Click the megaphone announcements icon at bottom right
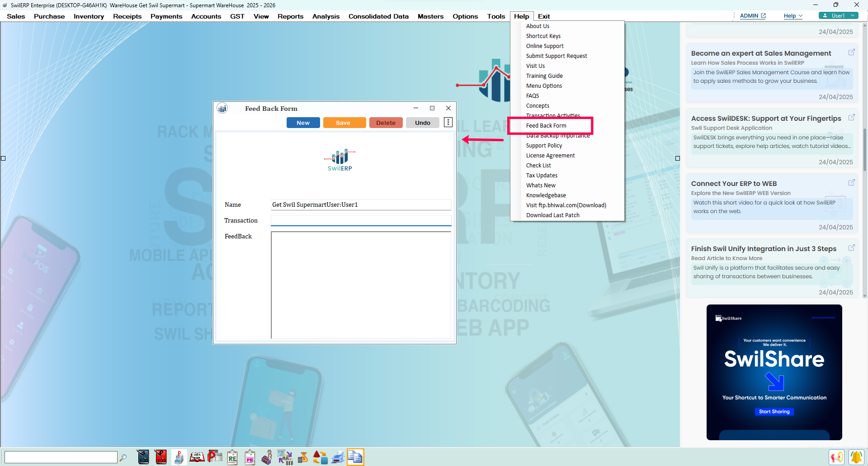This screenshot has width=868, height=466. 837,457
